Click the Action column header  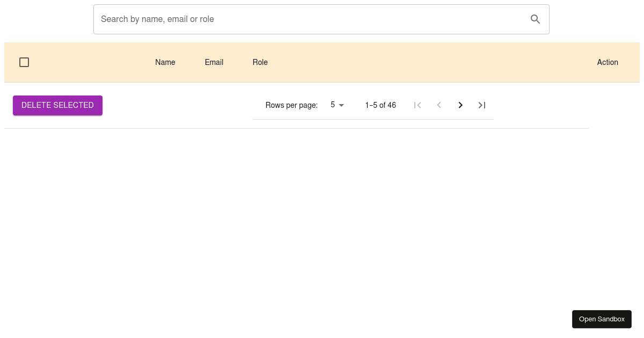pyautogui.click(x=608, y=62)
